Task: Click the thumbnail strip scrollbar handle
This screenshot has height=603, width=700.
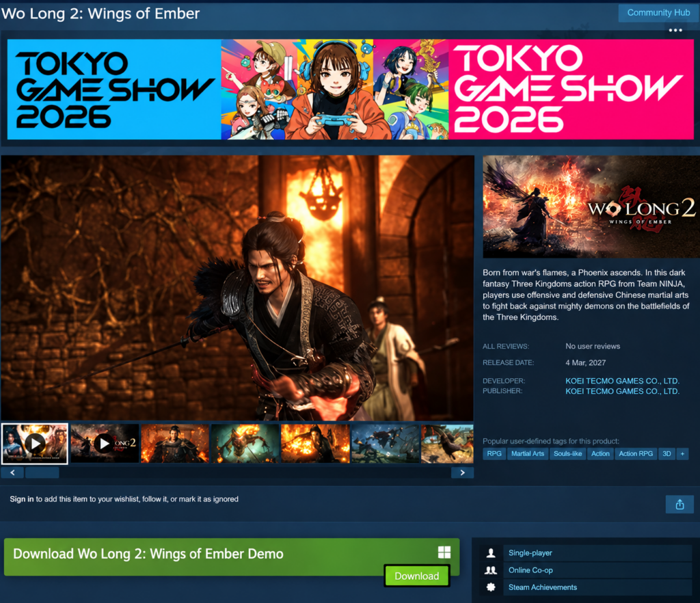Action: (x=42, y=472)
